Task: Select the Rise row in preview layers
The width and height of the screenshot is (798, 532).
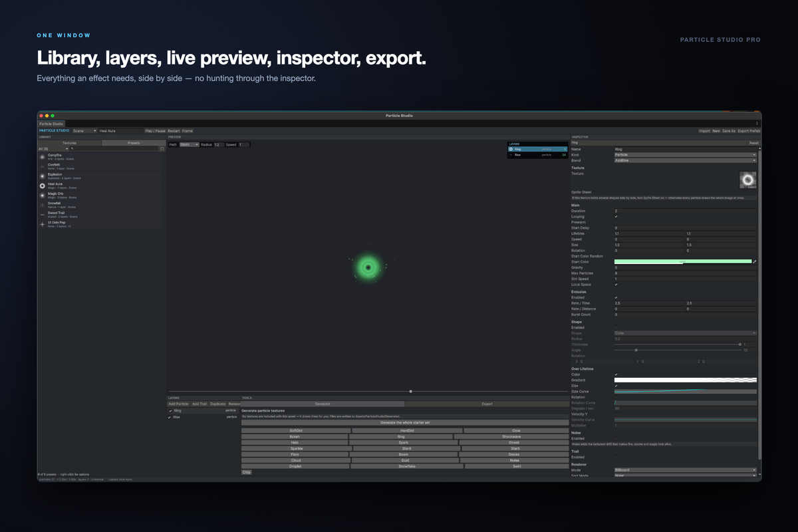Action: click(x=537, y=155)
